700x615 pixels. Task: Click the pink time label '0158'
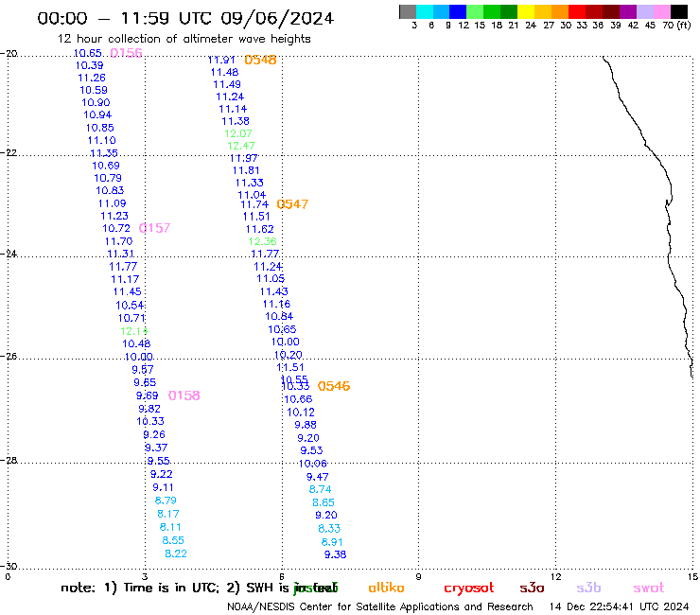(184, 395)
